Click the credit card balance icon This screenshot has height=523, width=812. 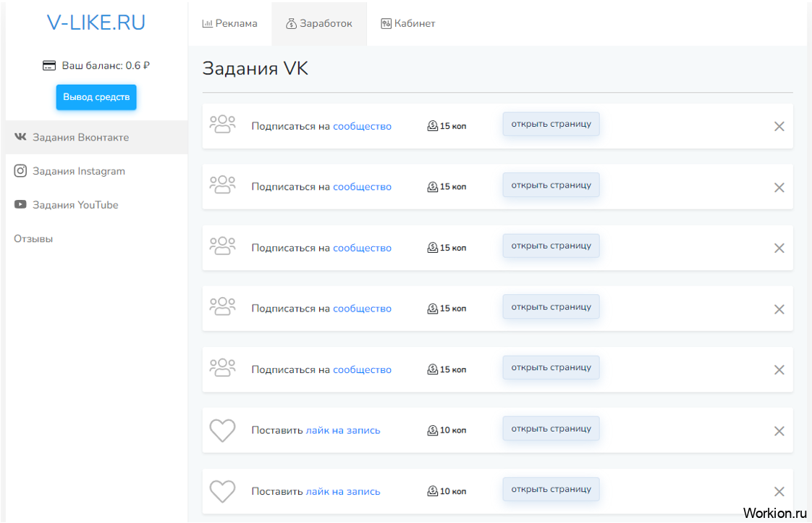(x=48, y=66)
